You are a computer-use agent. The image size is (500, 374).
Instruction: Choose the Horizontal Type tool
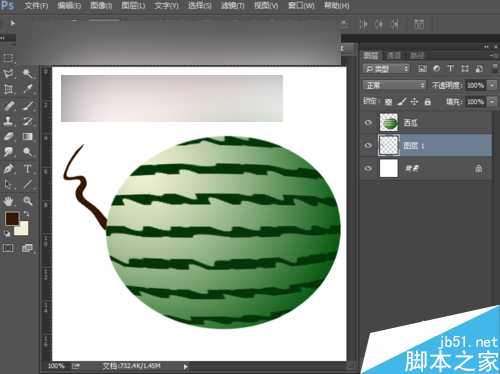(x=28, y=169)
